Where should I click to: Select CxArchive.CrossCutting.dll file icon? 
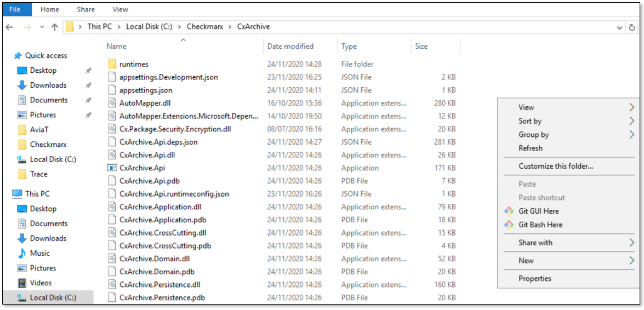point(112,233)
